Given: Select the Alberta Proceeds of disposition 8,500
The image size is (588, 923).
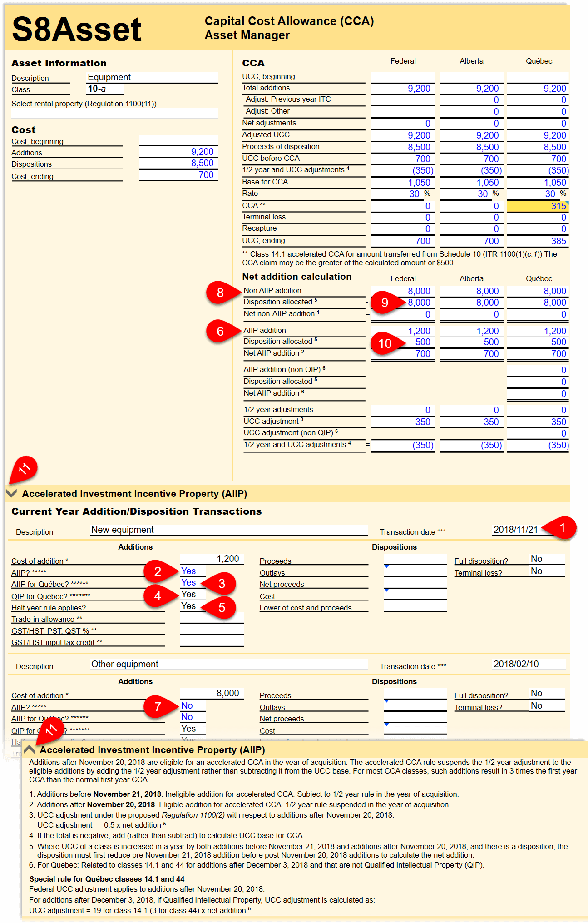Looking at the screenshot, I should (471, 147).
